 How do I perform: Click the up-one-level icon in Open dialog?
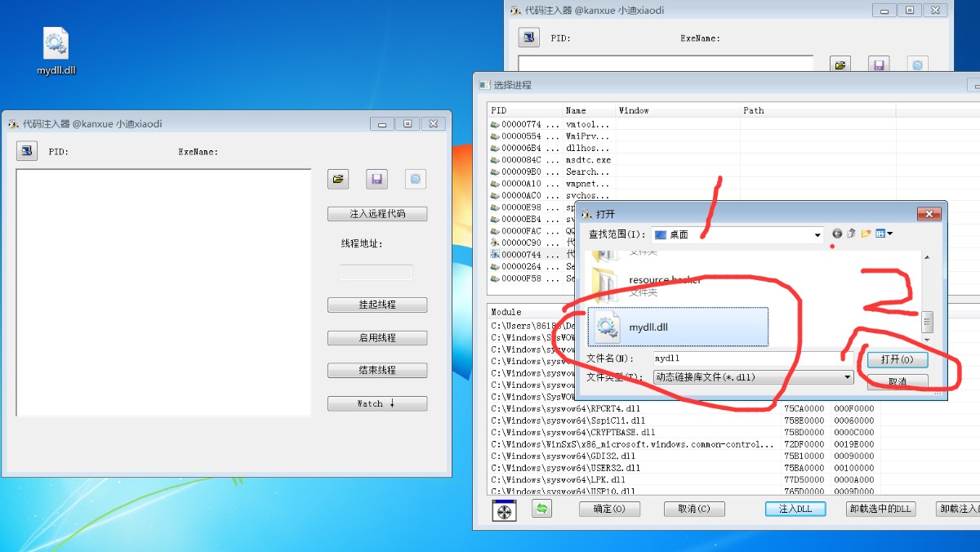coord(851,234)
